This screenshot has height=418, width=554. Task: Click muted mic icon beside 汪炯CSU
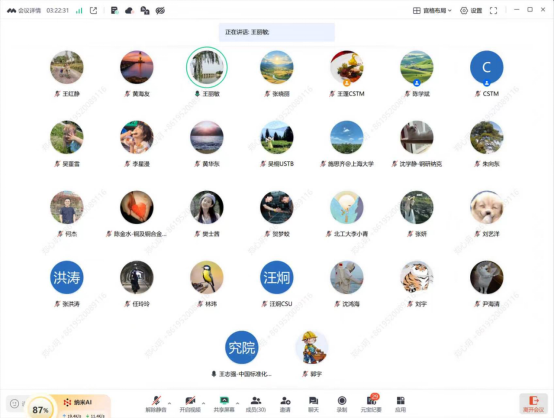tap(264, 304)
